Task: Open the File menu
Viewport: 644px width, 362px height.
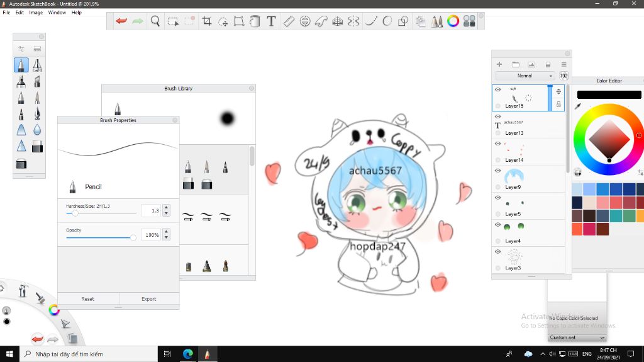Action: click(x=6, y=13)
